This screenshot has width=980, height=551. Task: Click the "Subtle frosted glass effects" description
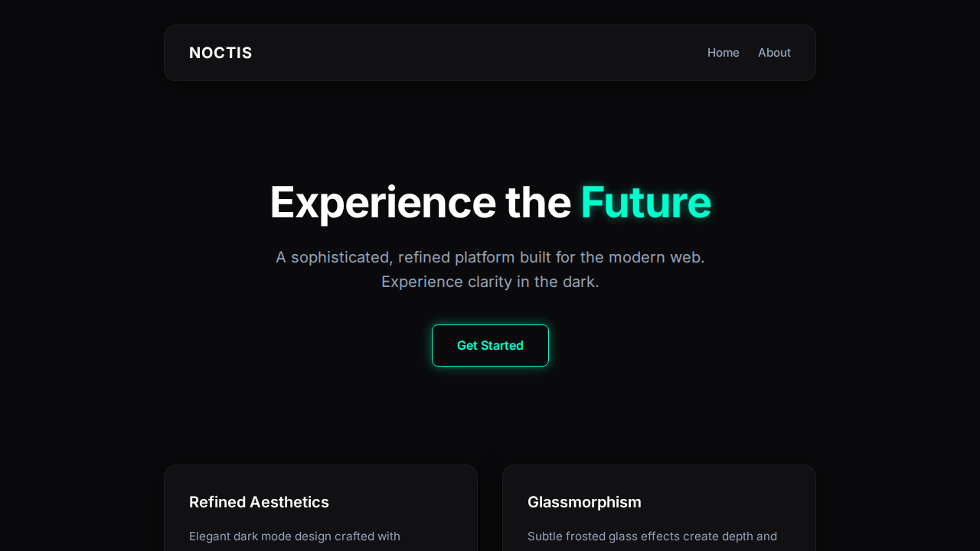[x=652, y=536]
